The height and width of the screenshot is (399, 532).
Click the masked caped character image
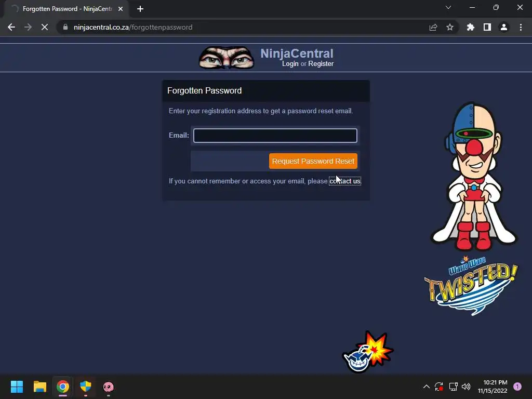pyautogui.click(x=474, y=177)
